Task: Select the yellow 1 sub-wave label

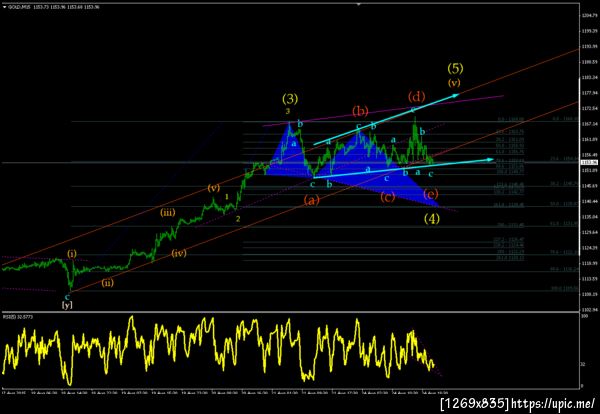Action: [227, 197]
